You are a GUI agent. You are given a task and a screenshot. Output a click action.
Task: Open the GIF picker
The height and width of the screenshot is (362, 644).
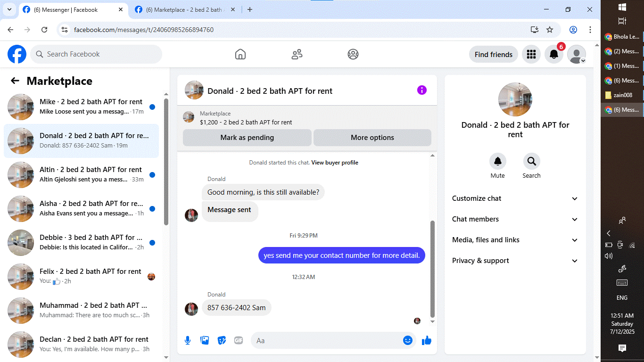239,340
